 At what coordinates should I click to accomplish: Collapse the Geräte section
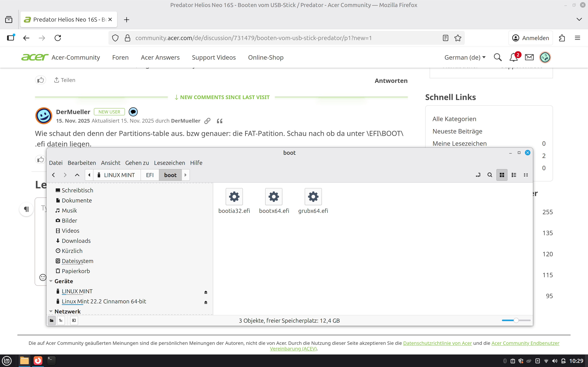point(51,281)
